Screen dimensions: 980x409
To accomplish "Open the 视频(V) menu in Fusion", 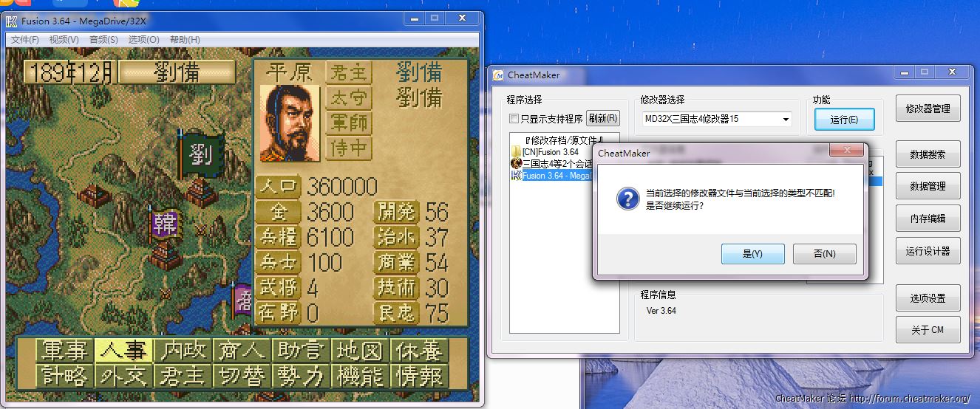I will [x=64, y=40].
